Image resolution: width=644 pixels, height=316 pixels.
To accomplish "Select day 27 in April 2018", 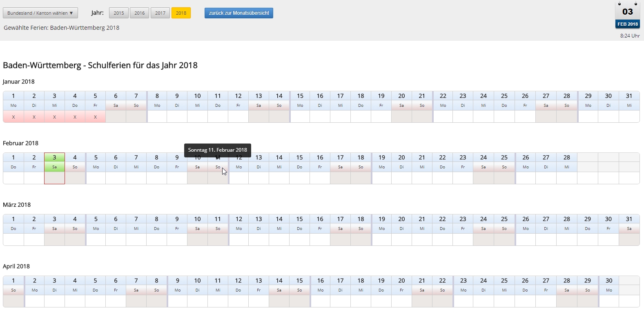I will (546, 281).
